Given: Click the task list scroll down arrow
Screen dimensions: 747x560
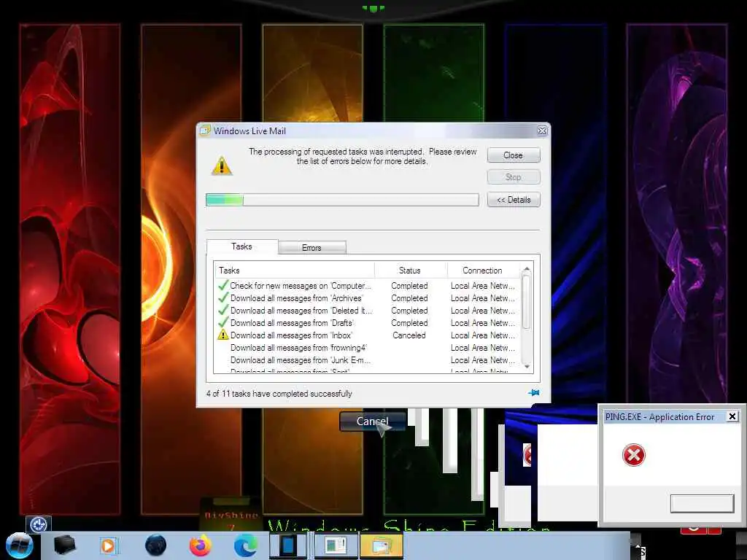Looking at the screenshot, I should tap(527, 367).
